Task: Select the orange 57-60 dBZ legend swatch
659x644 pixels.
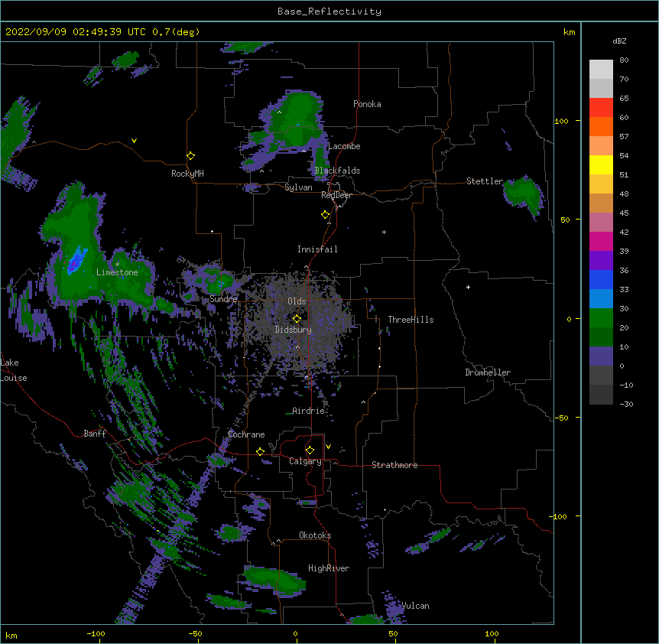Action: coord(601,126)
